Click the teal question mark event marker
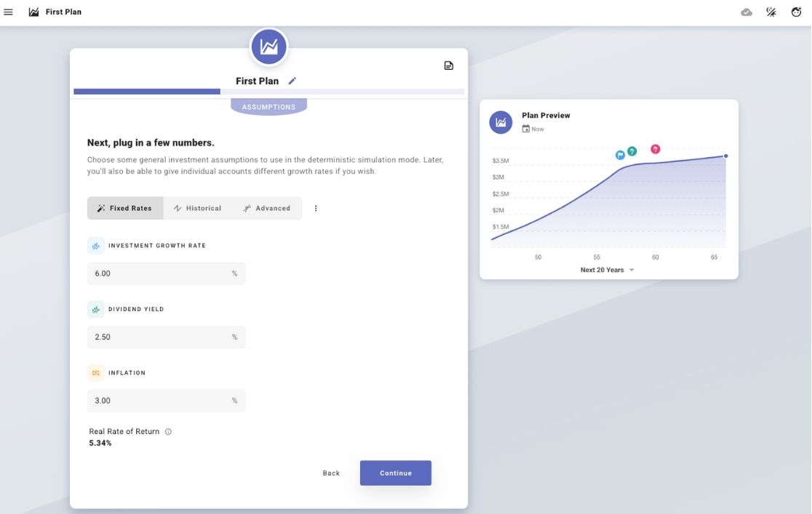812x514 pixels. click(x=632, y=151)
